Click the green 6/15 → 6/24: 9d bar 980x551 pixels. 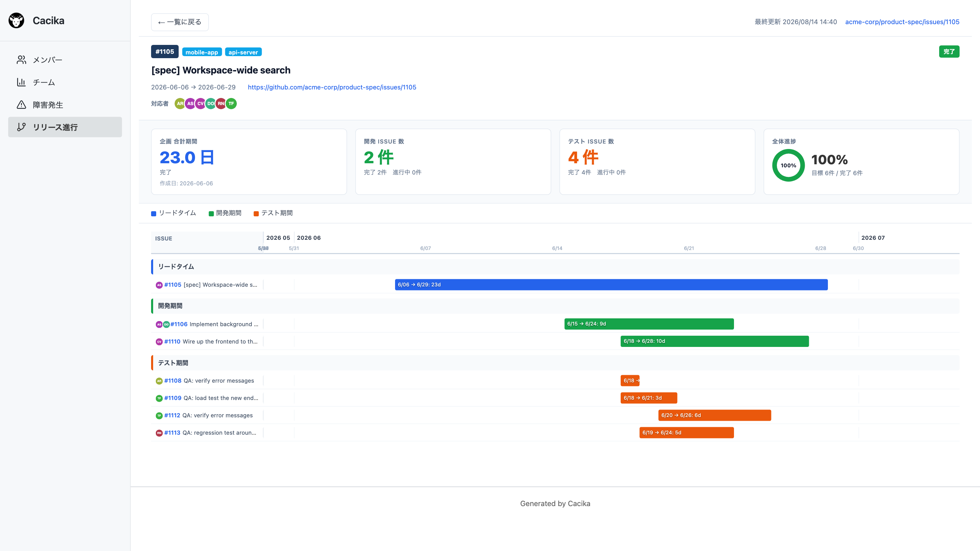point(649,324)
